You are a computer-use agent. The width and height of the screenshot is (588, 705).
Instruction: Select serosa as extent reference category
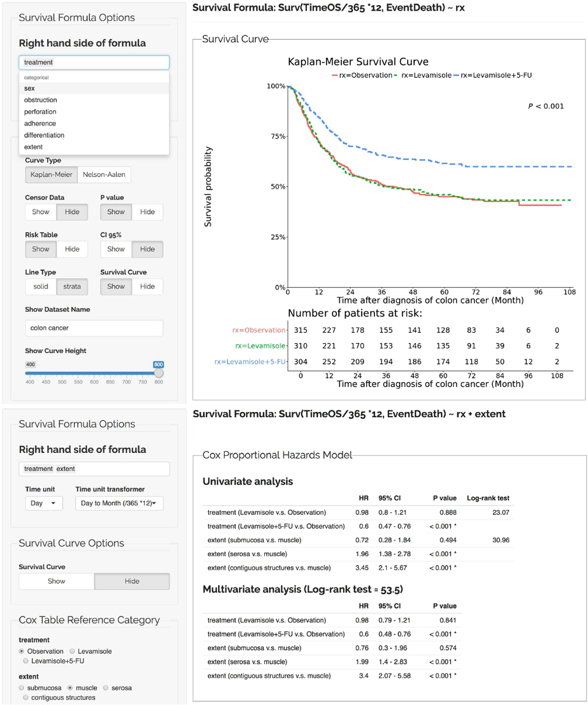coord(106,688)
